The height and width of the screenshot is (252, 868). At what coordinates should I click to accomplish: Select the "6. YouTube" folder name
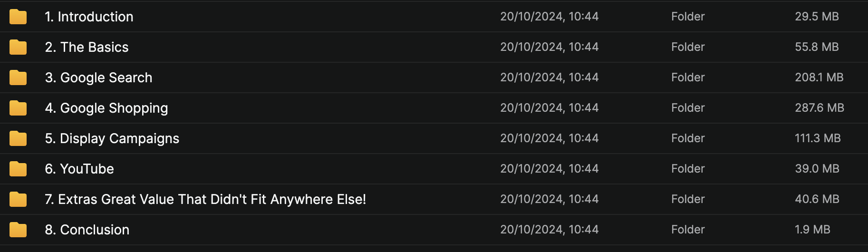(79, 169)
